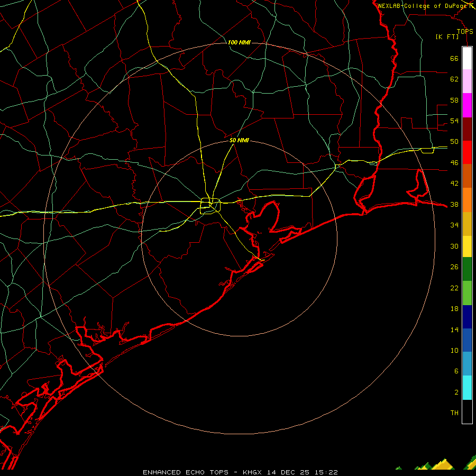Click the 50 NMI range ring label
This screenshot has height=476, width=476.
pos(239,140)
